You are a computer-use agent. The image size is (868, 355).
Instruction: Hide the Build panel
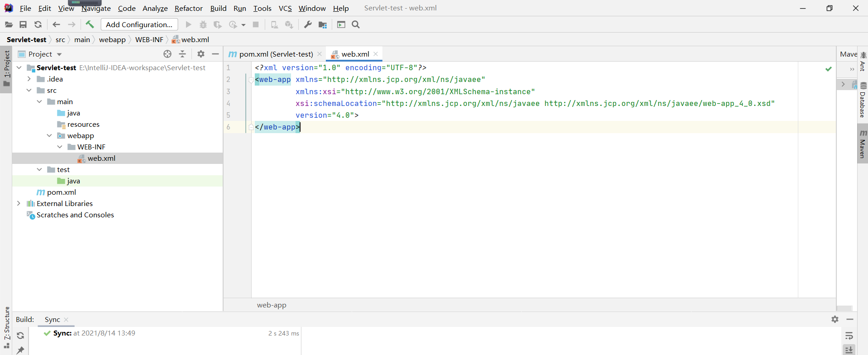pos(850,319)
